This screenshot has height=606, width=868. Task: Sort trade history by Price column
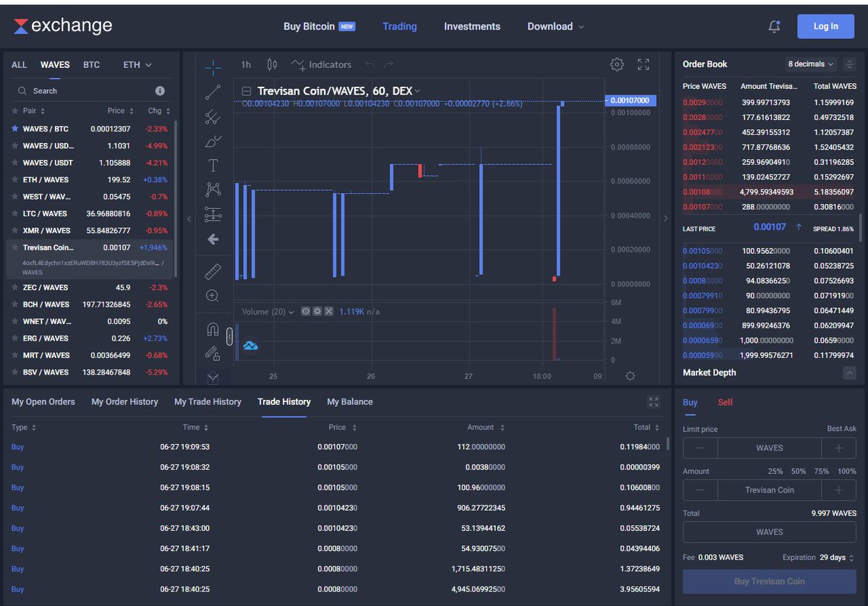point(341,427)
